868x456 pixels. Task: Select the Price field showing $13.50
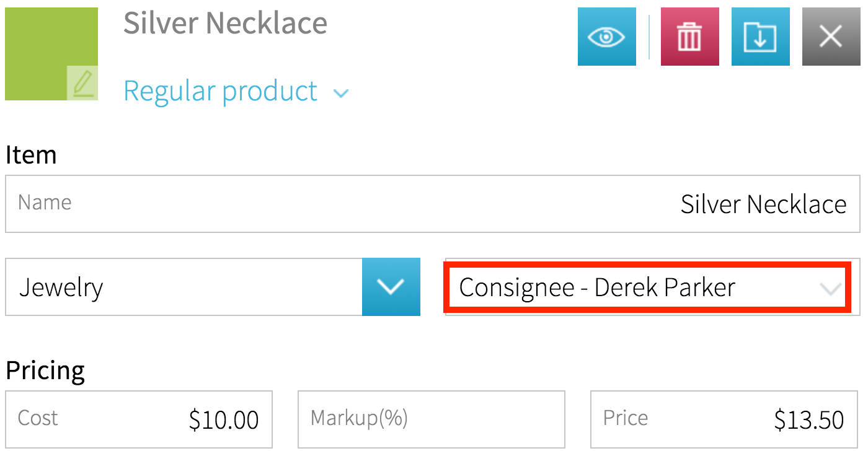(724, 419)
